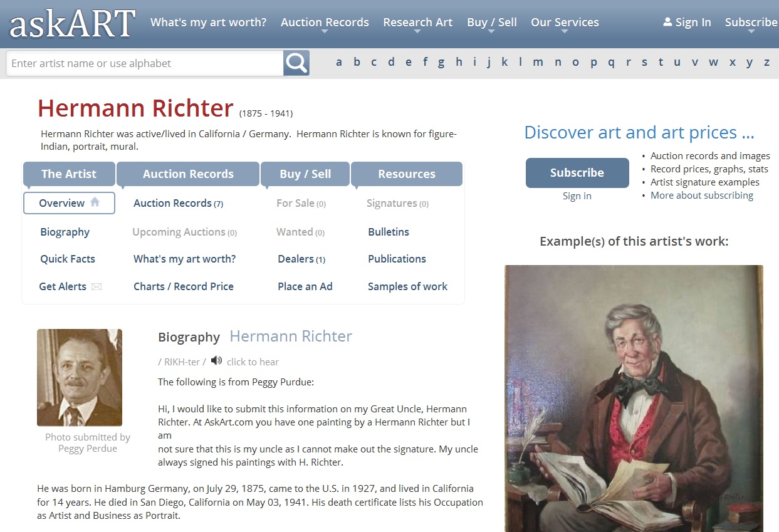
Task: Open Charts / Record Price
Action: (x=183, y=286)
